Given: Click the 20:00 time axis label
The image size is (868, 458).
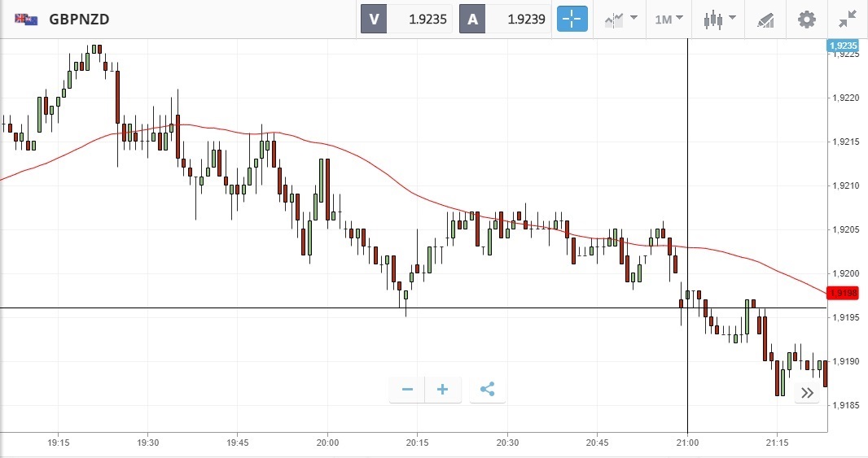Looking at the screenshot, I should [x=327, y=443].
